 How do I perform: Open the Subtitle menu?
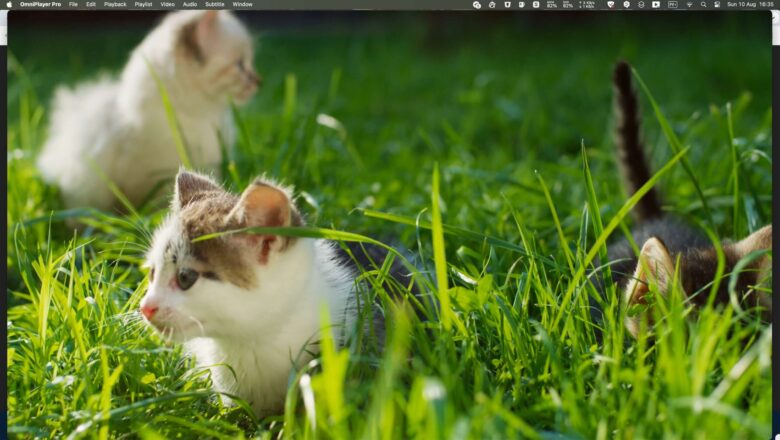[x=214, y=4]
